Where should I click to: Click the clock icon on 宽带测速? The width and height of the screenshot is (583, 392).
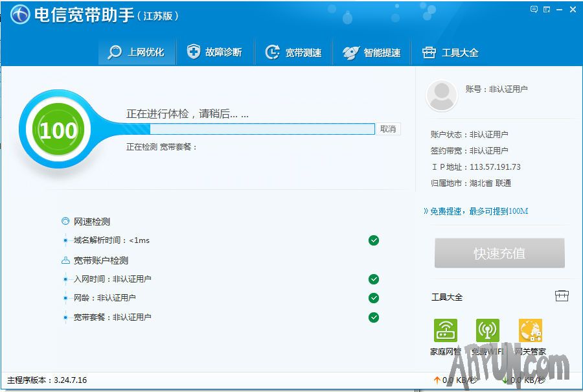point(272,52)
